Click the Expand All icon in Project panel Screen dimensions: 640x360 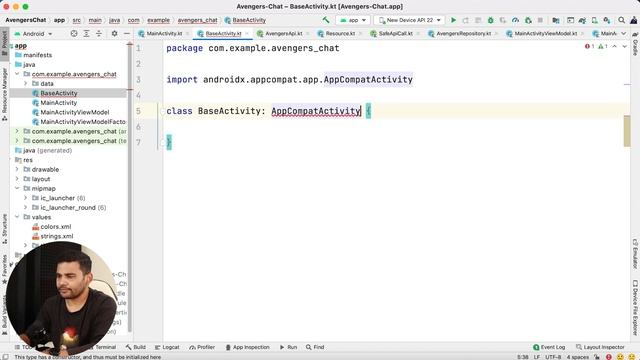87,33
